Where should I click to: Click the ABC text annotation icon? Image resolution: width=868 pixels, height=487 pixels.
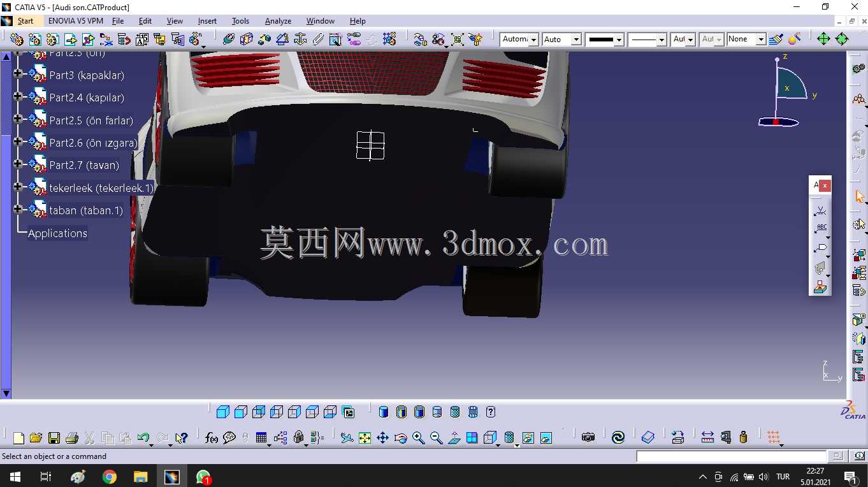point(821,229)
